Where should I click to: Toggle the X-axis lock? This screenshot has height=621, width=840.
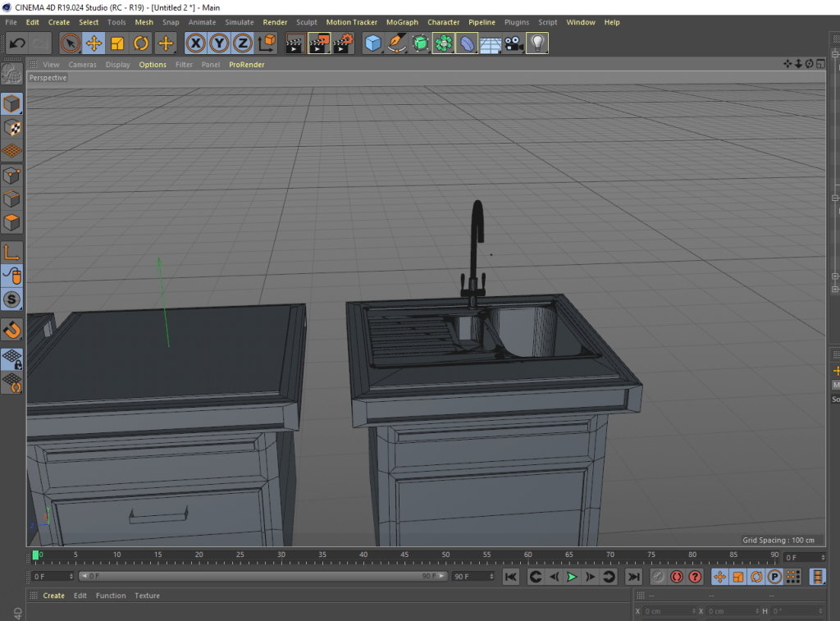(195, 43)
